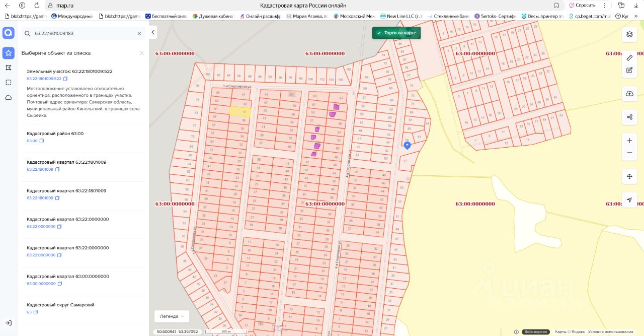Open the map layers panel

click(x=629, y=34)
